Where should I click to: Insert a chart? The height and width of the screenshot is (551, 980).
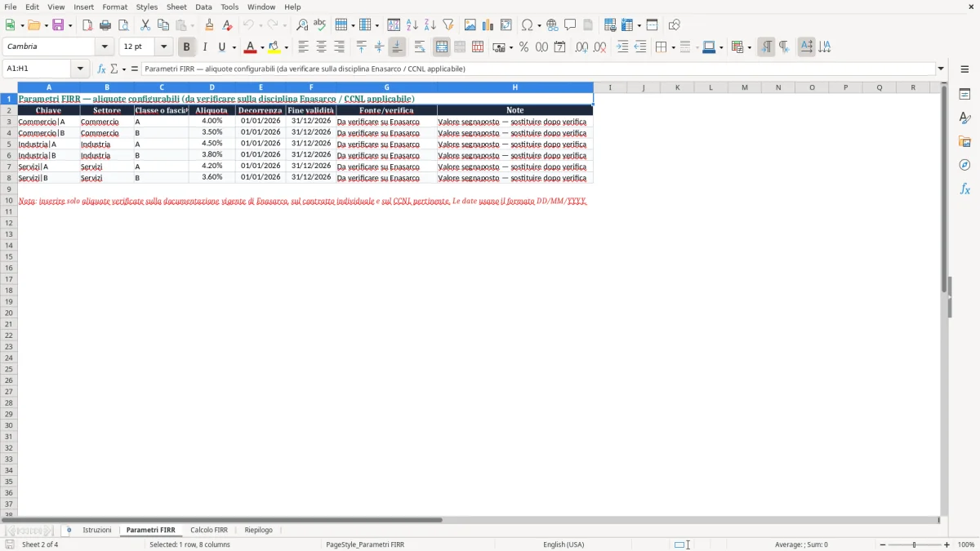coord(488,25)
